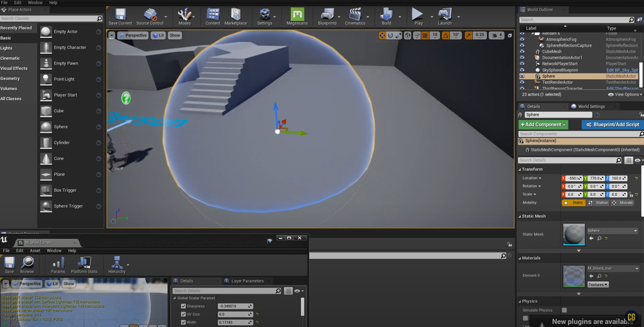The height and width of the screenshot is (327, 644).
Task: Hide the Sphere actor via eye icon
Action: pos(522,76)
